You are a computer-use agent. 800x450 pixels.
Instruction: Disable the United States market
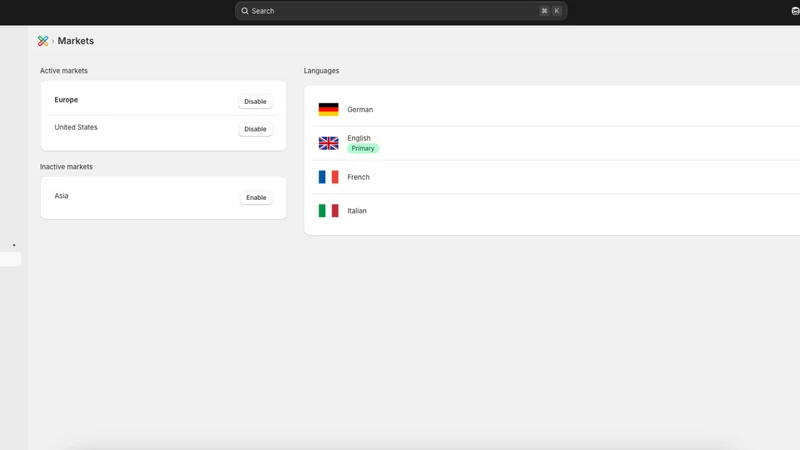tap(255, 129)
